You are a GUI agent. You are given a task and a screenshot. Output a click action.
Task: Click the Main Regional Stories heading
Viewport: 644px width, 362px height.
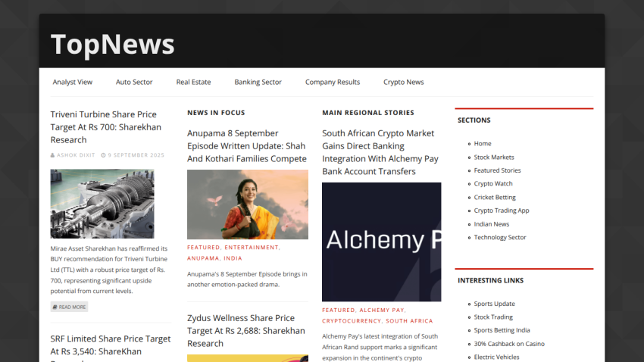click(x=368, y=112)
